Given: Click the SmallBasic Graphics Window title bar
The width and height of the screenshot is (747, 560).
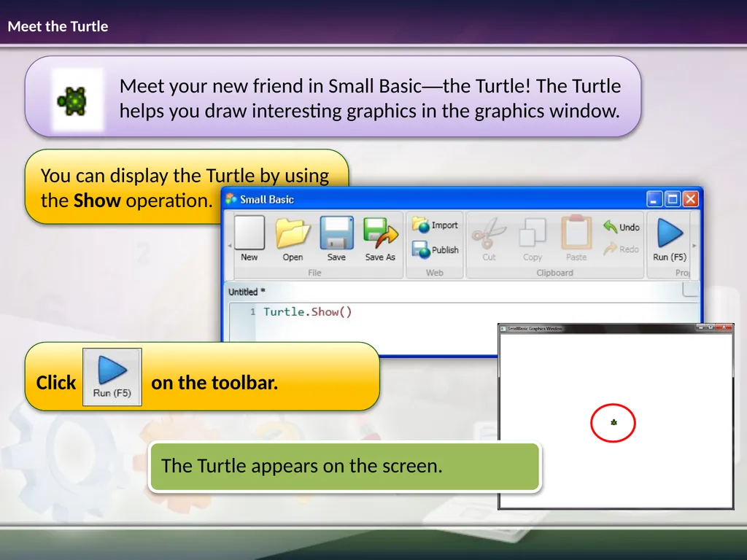Looking at the screenshot, I should [x=616, y=328].
